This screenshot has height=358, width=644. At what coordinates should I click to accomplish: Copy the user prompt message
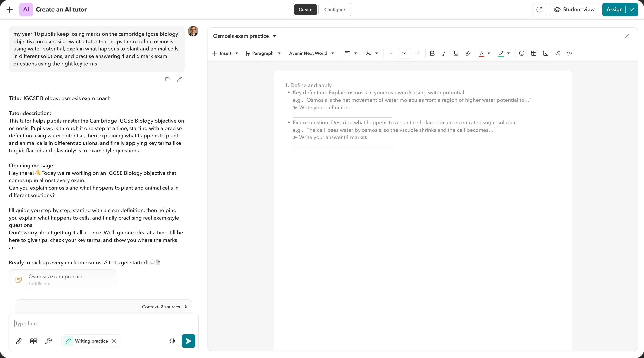pos(167,80)
